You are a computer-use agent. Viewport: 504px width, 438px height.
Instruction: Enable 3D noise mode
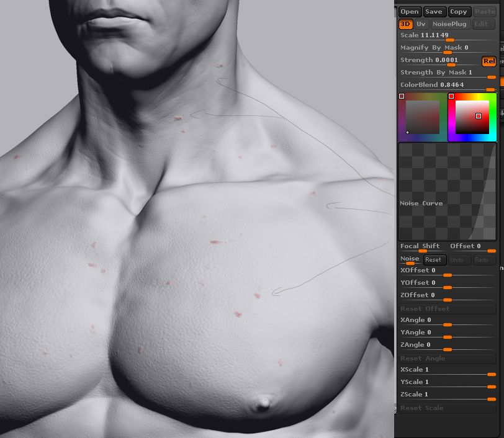405,24
